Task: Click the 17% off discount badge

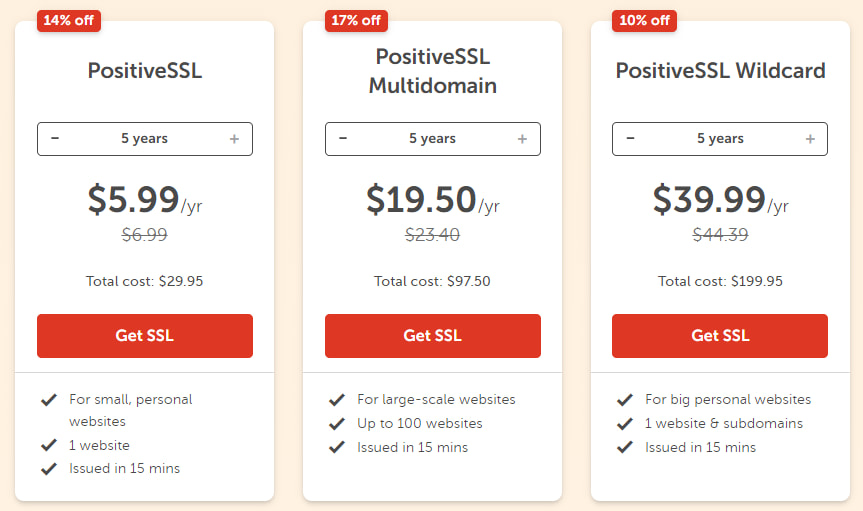Action: coord(357,20)
